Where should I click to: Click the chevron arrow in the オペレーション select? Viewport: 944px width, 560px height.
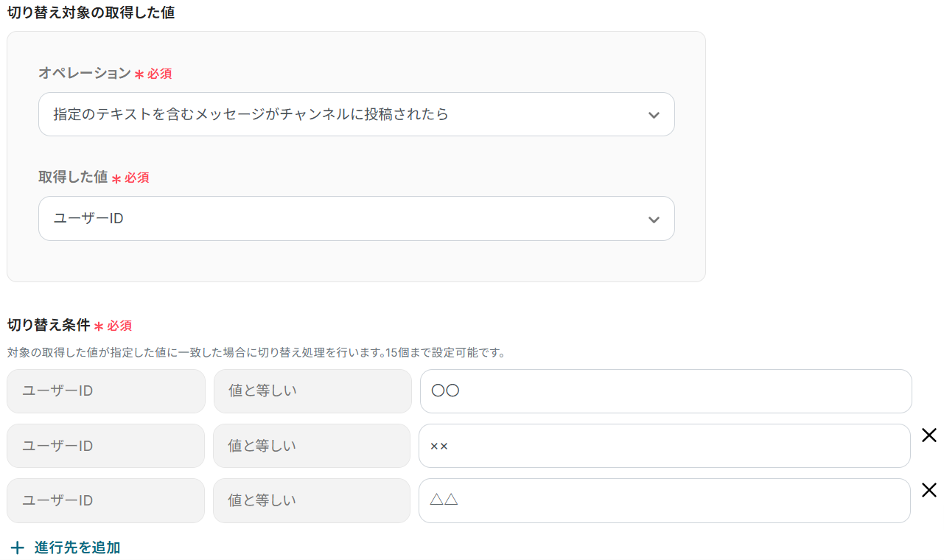[653, 115]
